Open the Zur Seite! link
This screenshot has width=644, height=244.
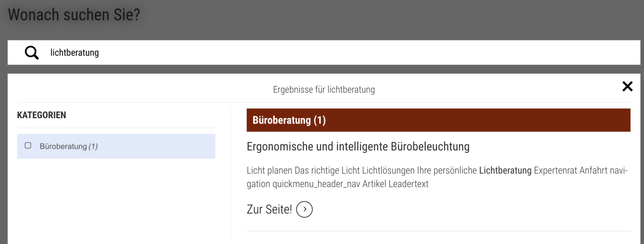269,209
